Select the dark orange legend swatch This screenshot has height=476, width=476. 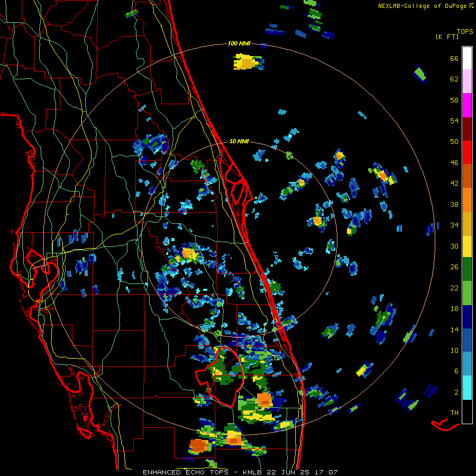tap(467, 176)
